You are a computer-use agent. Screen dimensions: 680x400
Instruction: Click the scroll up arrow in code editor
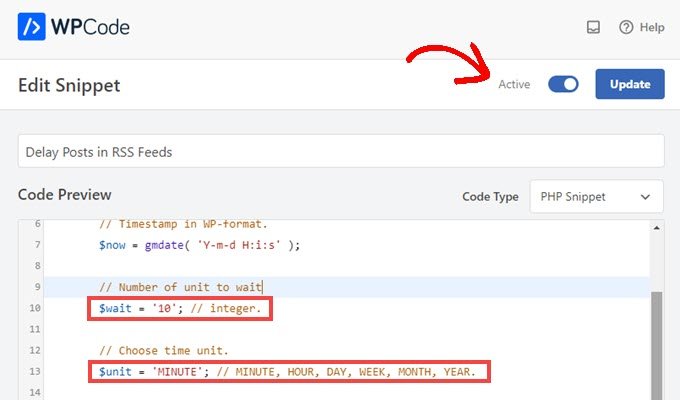pos(656,228)
